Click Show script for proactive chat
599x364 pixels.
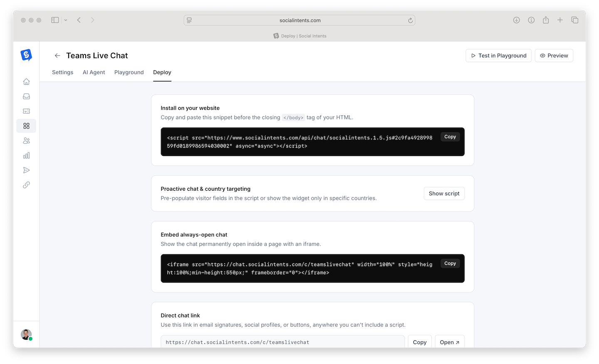pyautogui.click(x=444, y=194)
